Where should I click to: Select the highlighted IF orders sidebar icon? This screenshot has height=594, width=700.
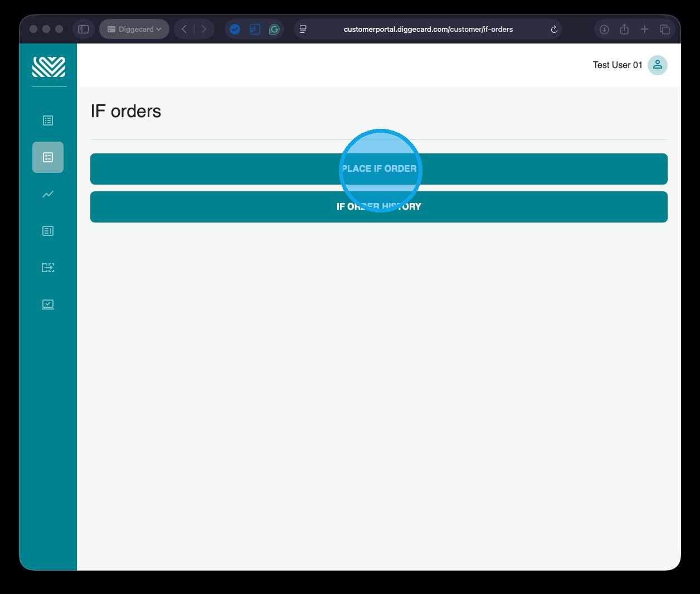pyautogui.click(x=48, y=157)
